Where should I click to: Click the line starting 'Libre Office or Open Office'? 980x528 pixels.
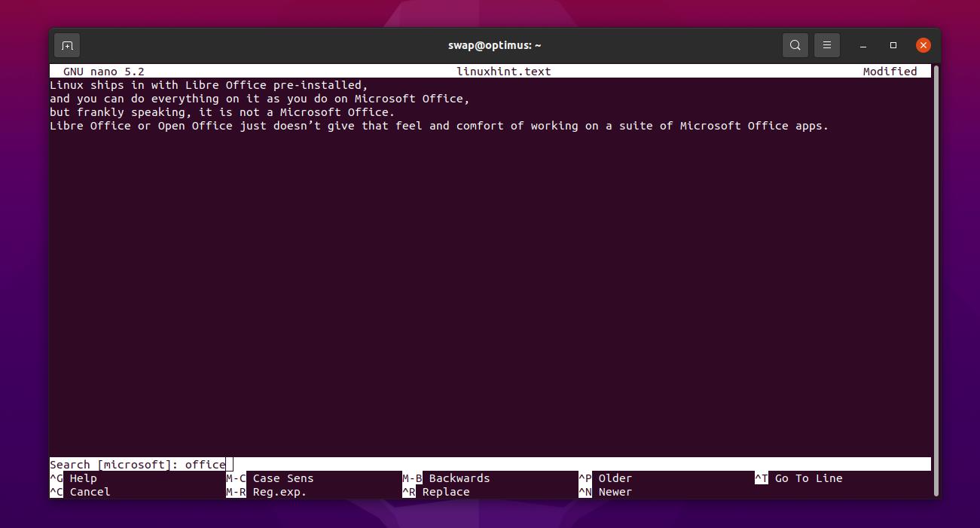(x=439, y=126)
